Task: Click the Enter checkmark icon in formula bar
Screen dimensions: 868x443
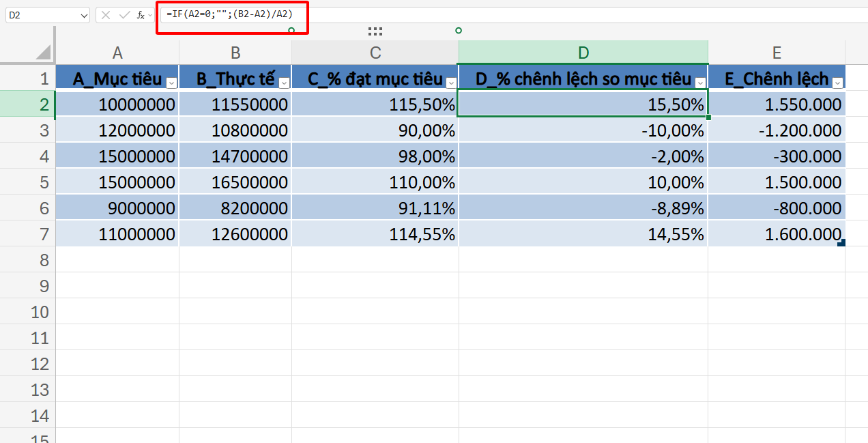Action: click(124, 14)
